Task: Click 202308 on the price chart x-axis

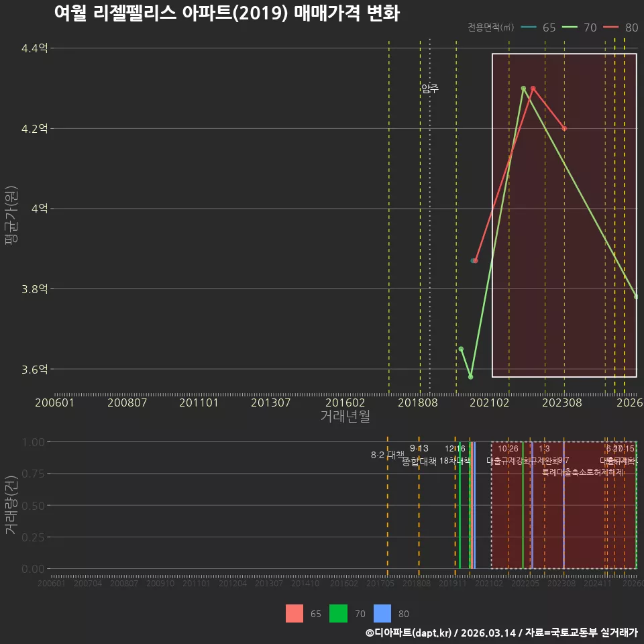Action: click(x=562, y=402)
